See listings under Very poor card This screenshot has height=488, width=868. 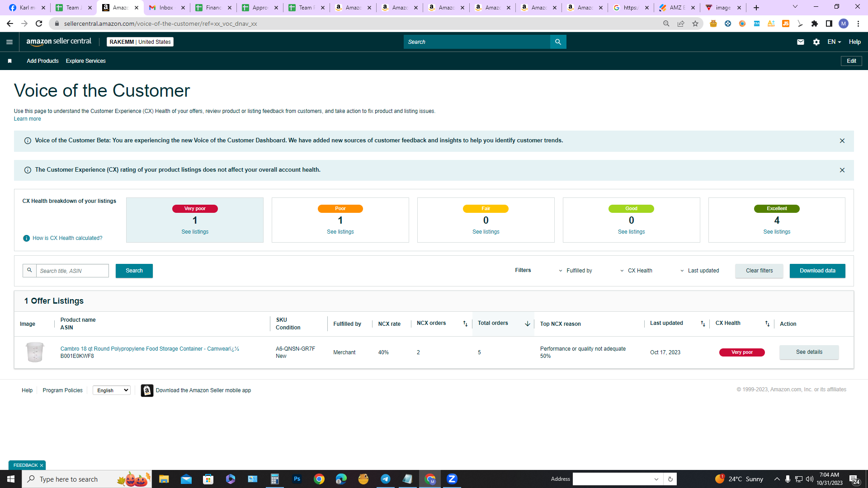point(195,232)
